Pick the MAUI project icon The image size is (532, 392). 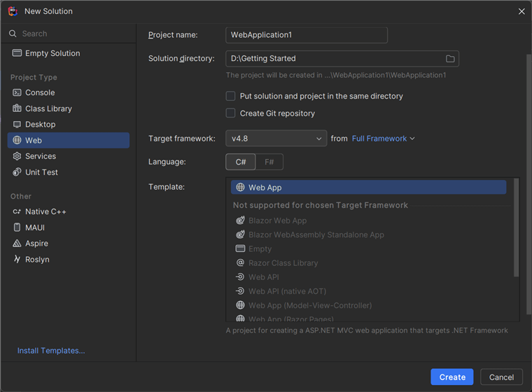coord(17,227)
